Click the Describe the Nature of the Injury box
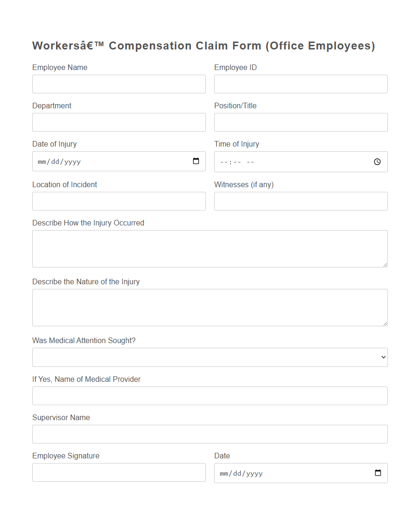 coord(210,307)
